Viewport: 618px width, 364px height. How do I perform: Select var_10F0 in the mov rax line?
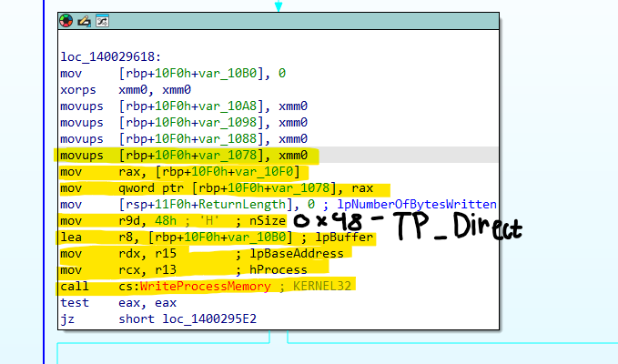[x=264, y=172]
